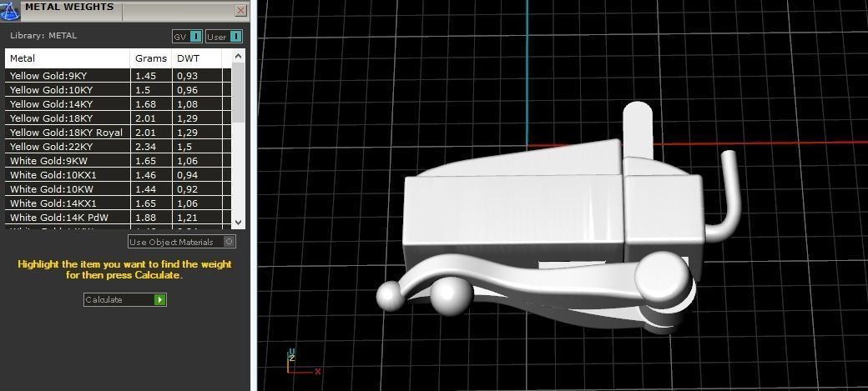Viewport: 868px width, 391px height.
Task: Click the 1.88 grams value for 14K PdW
Action: pos(145,218)
